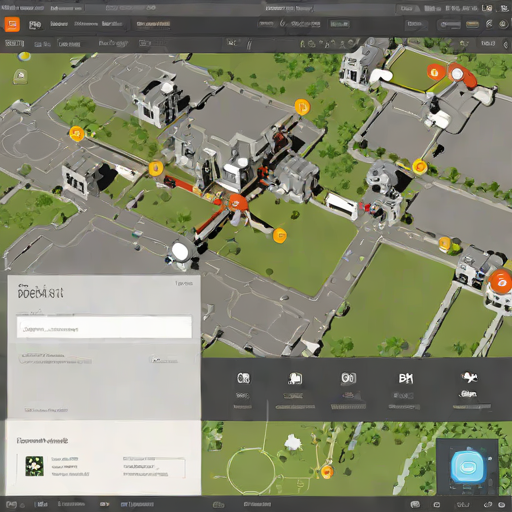Click the chat bubble icon in bottom status bar
Image resolution: width=512 pixels, height=512 pixels.
point(415,504)
